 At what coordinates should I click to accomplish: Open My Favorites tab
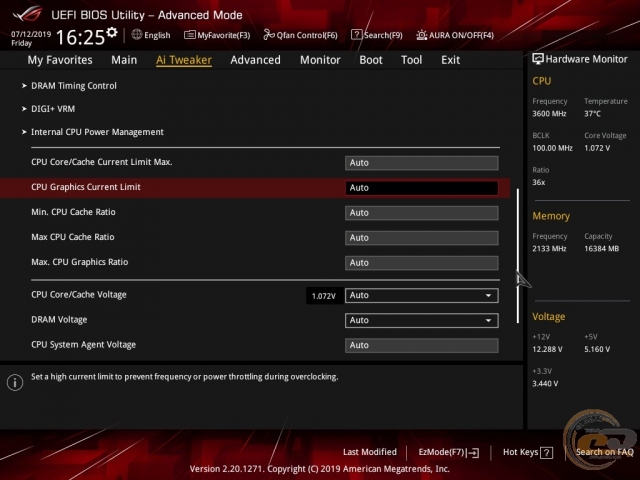(60, 60)
